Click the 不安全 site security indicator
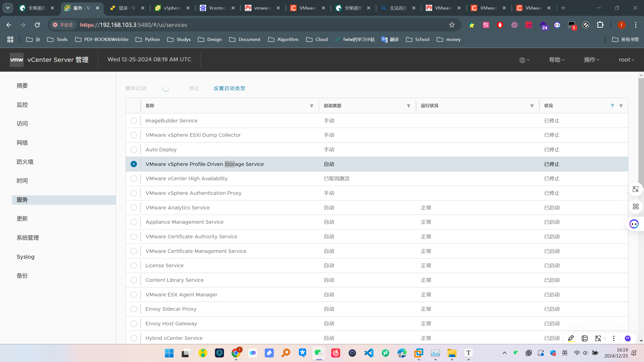The width and height of the screenshot is (644, 362). [x=63, y=25]
